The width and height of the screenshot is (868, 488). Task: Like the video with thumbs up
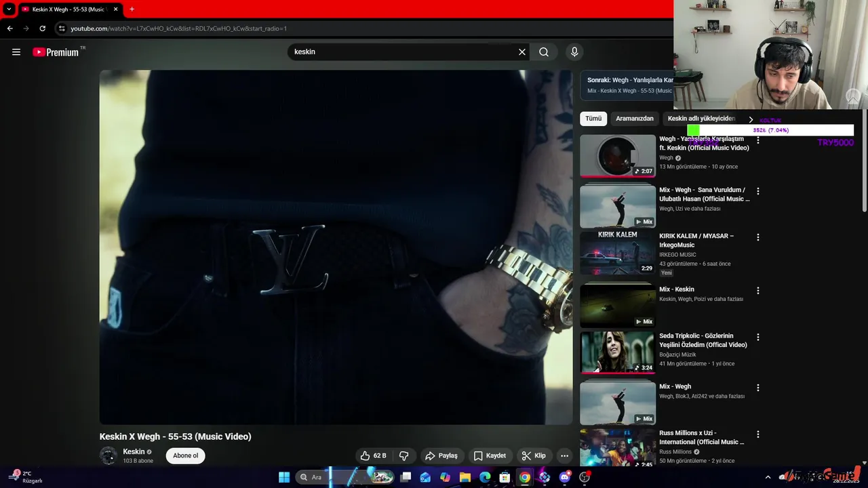click(373, 455)
